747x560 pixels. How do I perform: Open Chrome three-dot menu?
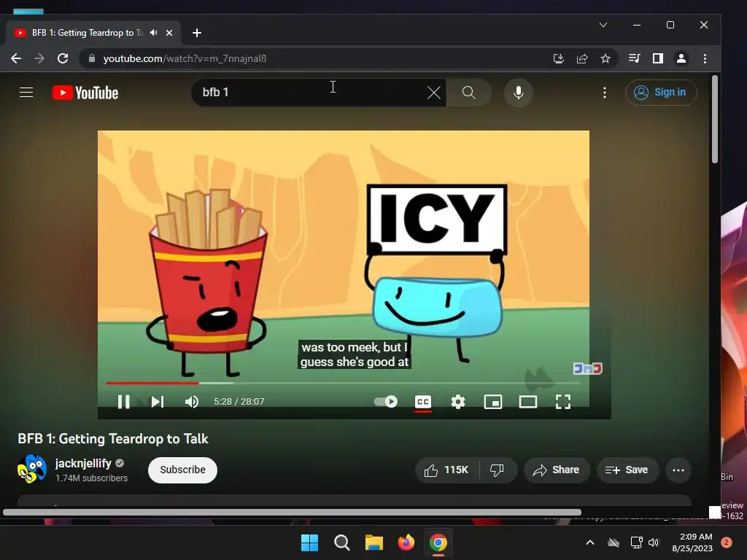(x=705, y=58)
